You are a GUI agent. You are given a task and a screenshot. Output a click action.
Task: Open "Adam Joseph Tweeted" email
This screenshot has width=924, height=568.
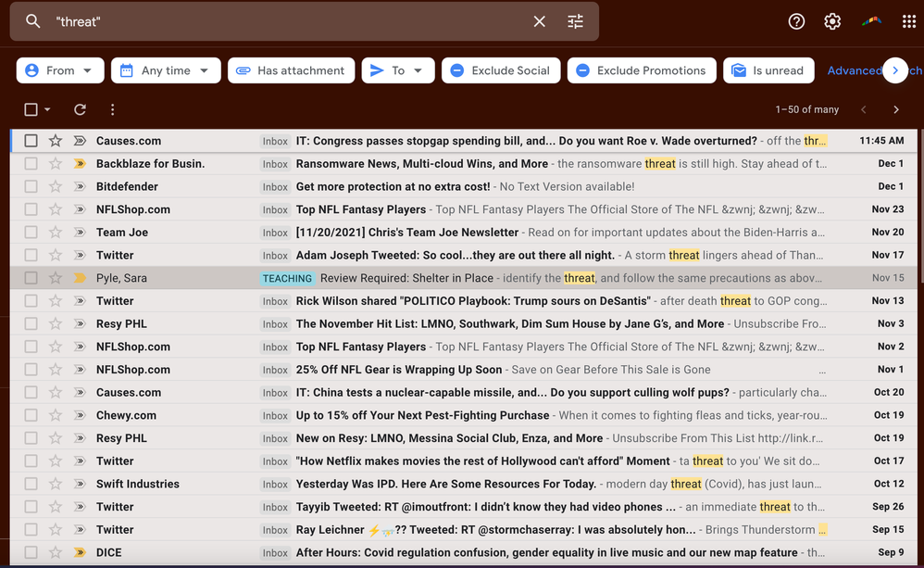[456, 256]
